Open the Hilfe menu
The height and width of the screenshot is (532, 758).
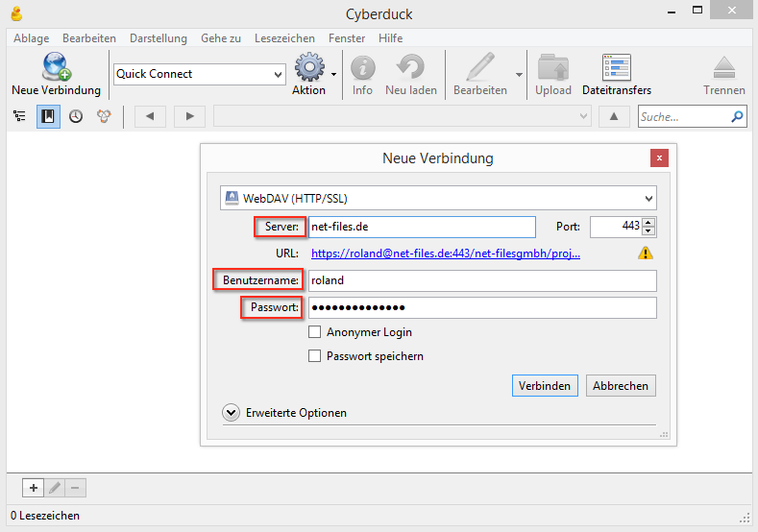tap(391, 38)
